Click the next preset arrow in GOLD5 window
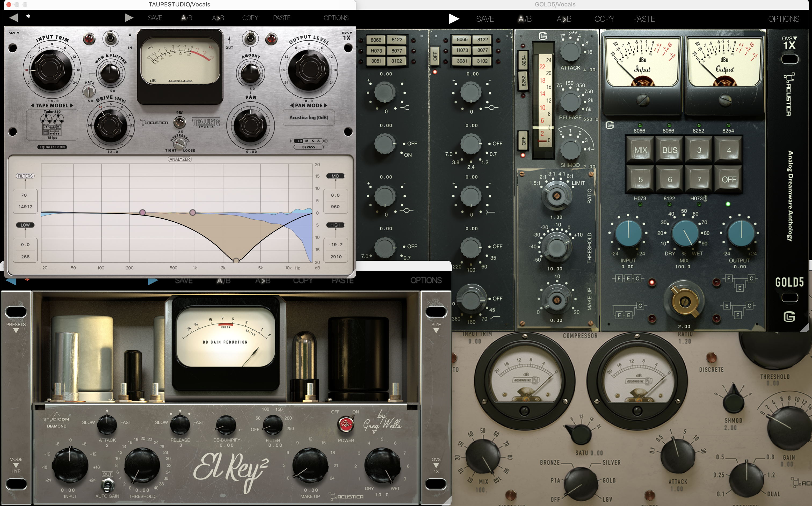The height and width of the screenshot is (506, 812). pos(454,19)
